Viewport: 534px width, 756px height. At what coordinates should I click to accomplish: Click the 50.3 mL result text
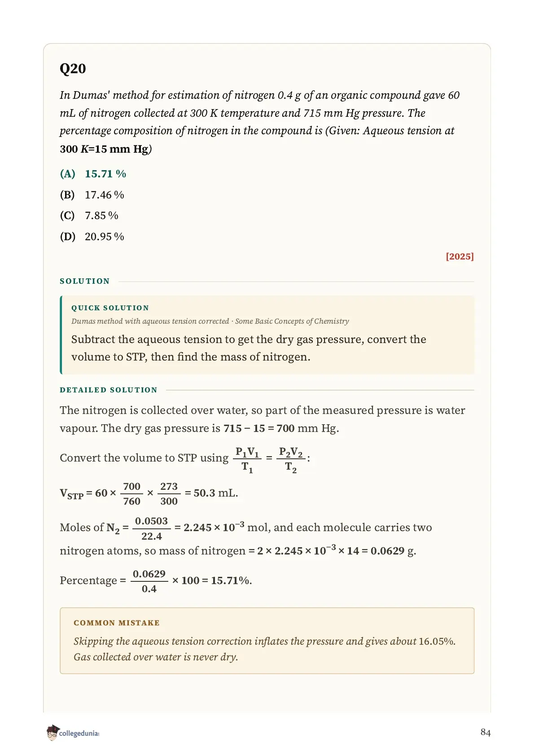pyautogui.click(x=215, y=493)
